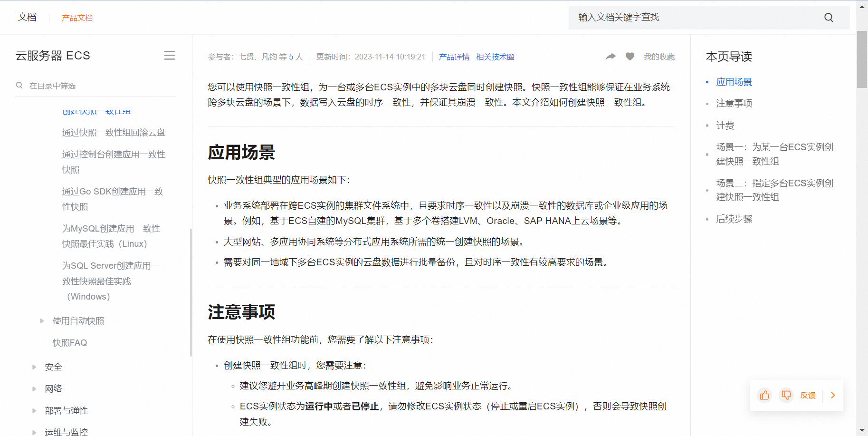This screenshot has height=436, width=868.
Task: Click the 产品详情 link
Action: [x=454, y=57]
